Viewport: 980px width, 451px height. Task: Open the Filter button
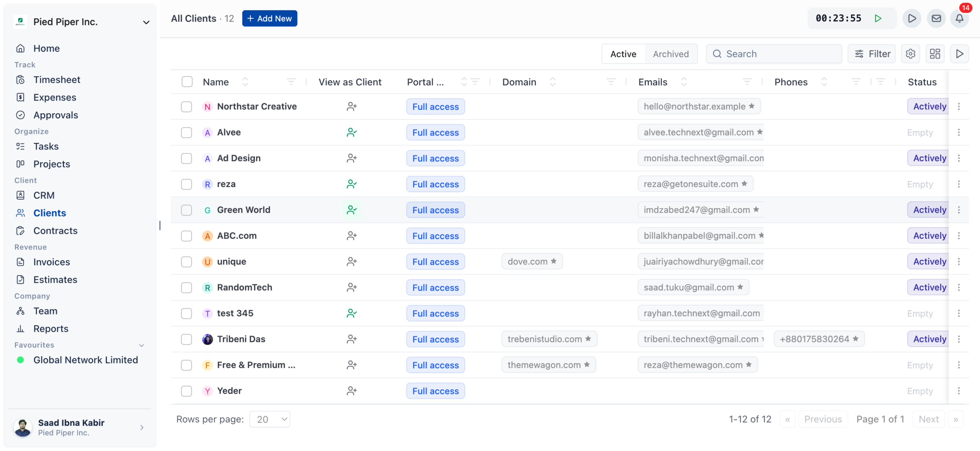(871, 54)
